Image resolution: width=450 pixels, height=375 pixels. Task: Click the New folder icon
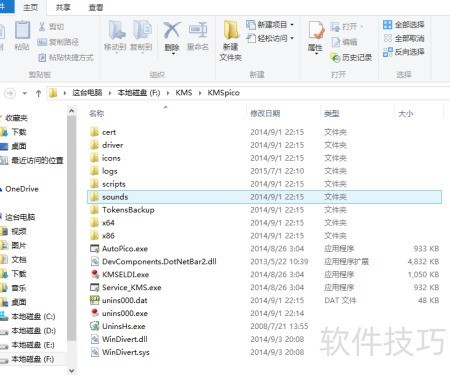(x=230, y=30)
